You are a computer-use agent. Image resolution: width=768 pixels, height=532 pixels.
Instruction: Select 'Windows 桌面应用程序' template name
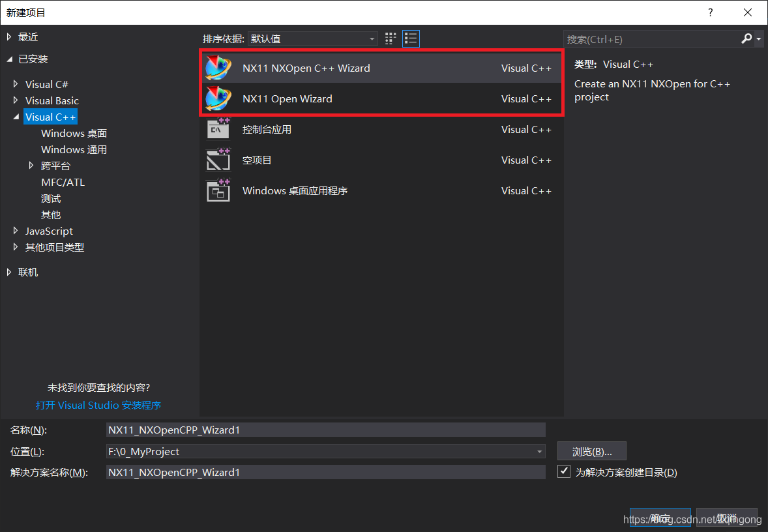295,190
